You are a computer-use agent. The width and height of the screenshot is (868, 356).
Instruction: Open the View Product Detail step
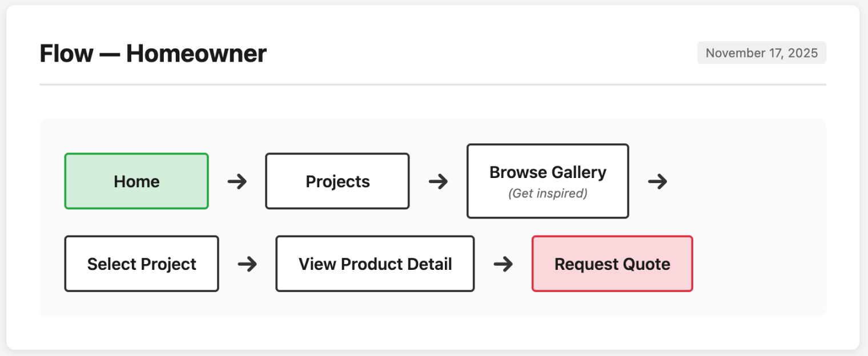[x=375, y=264]
